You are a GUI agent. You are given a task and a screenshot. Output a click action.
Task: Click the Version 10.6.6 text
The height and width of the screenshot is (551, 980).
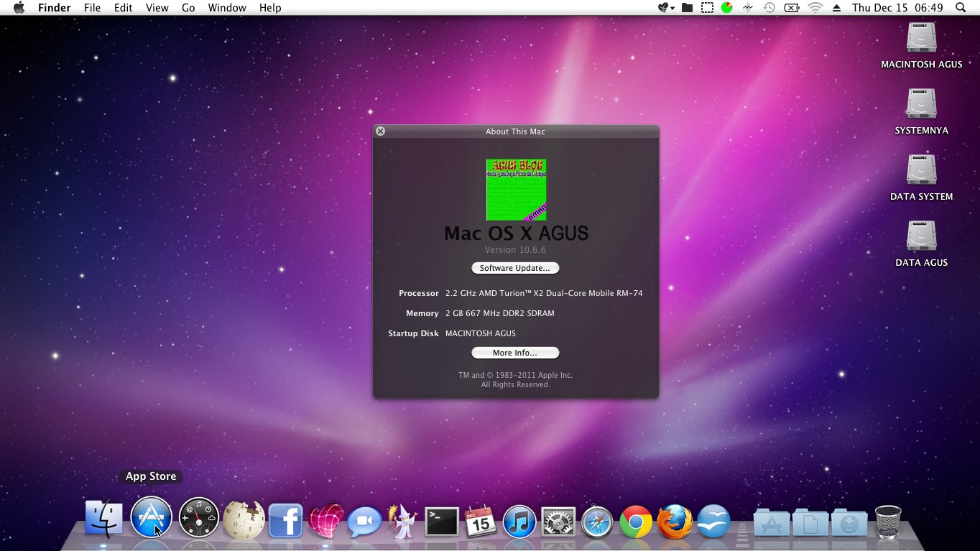[515, 250]
